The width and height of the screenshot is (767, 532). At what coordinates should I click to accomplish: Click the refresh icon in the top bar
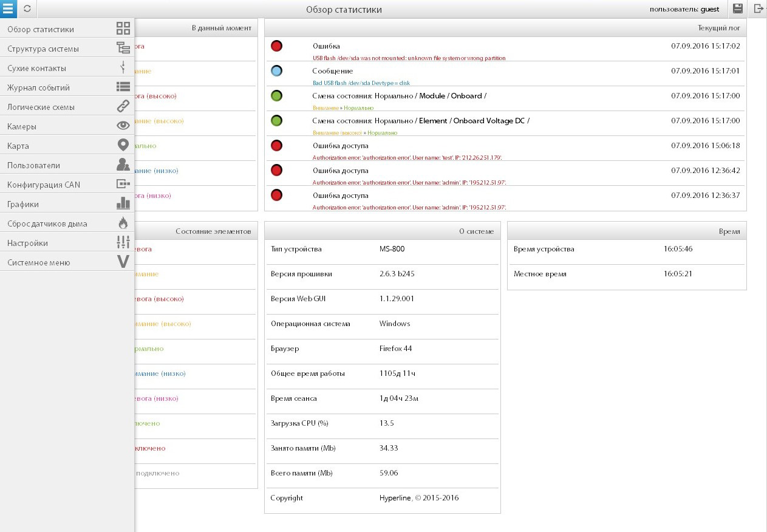click(27, 9)
